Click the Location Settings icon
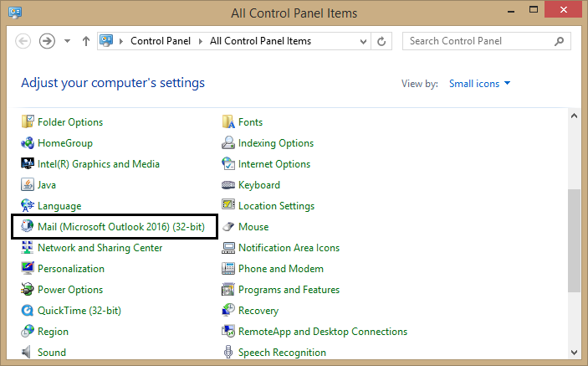 228,204
